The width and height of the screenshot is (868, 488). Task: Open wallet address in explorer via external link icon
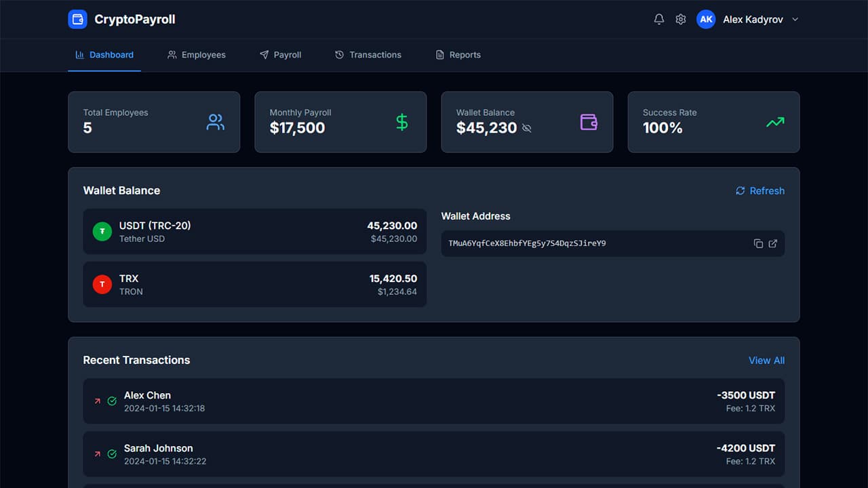[x=773, y=243]
